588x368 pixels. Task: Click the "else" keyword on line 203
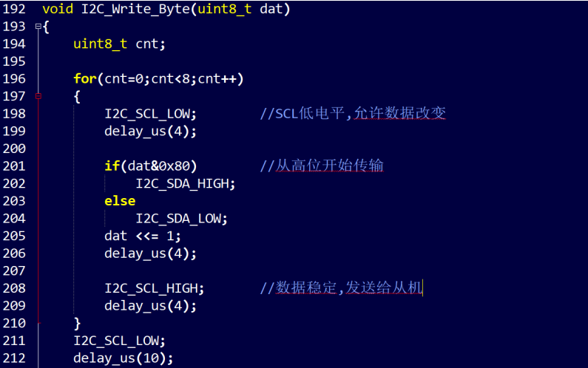point(120,201)
